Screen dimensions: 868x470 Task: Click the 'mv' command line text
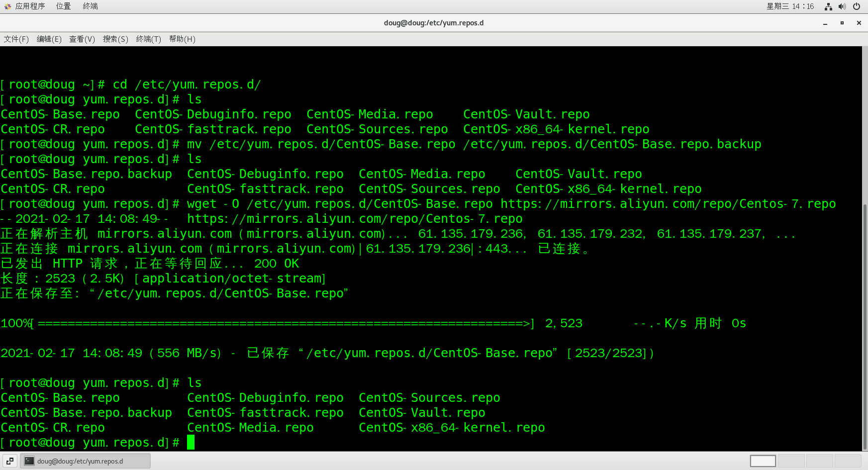click(x=474, y=144)
